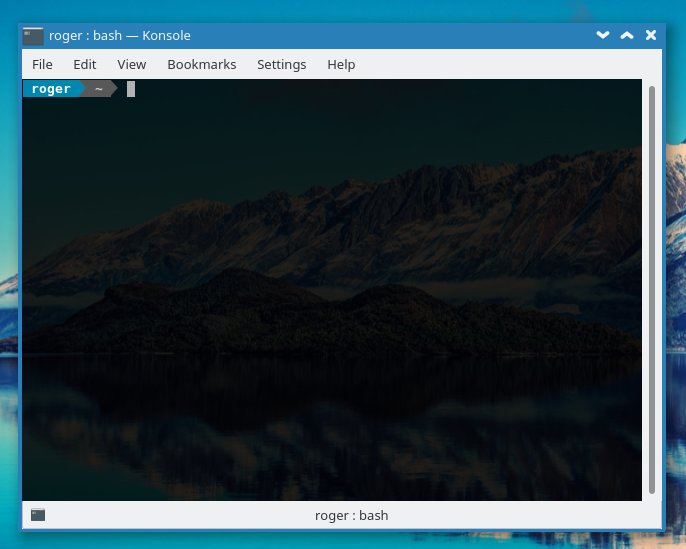
Task: Click the "roger" username prompt segment
Action: tap(51, 89)
